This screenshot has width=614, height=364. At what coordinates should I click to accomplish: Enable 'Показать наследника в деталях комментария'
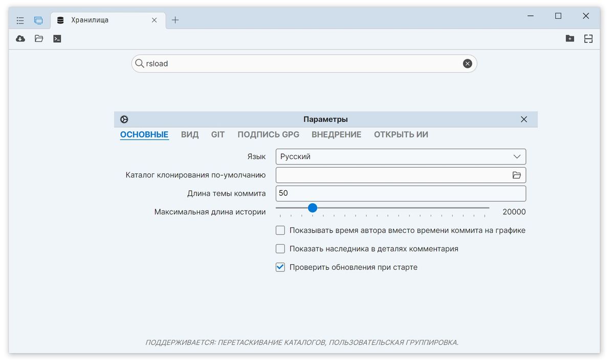280,248
